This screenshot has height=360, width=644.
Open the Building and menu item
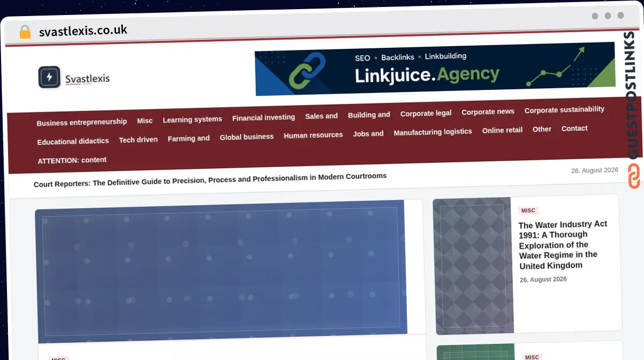click(369, 114)
